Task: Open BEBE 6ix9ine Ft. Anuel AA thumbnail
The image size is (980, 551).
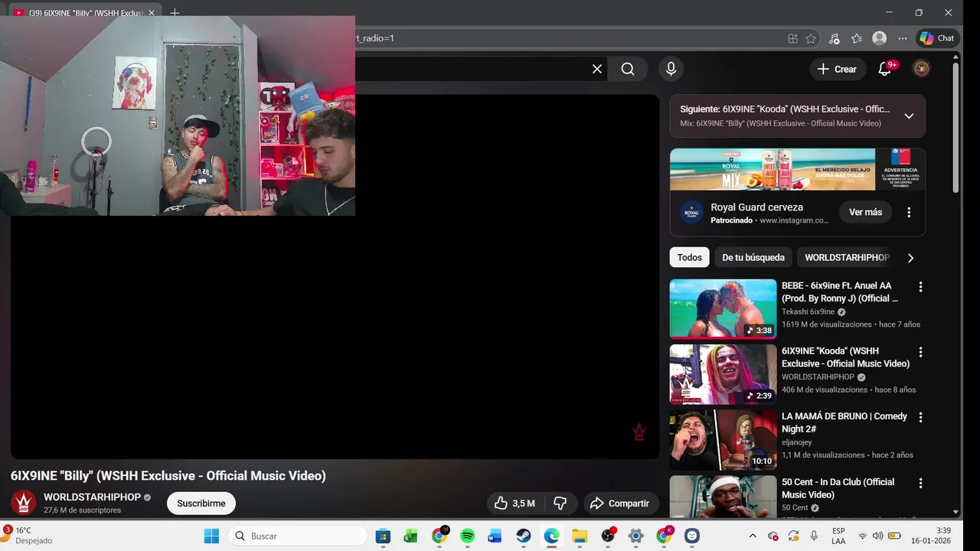Action: point(723,308)
